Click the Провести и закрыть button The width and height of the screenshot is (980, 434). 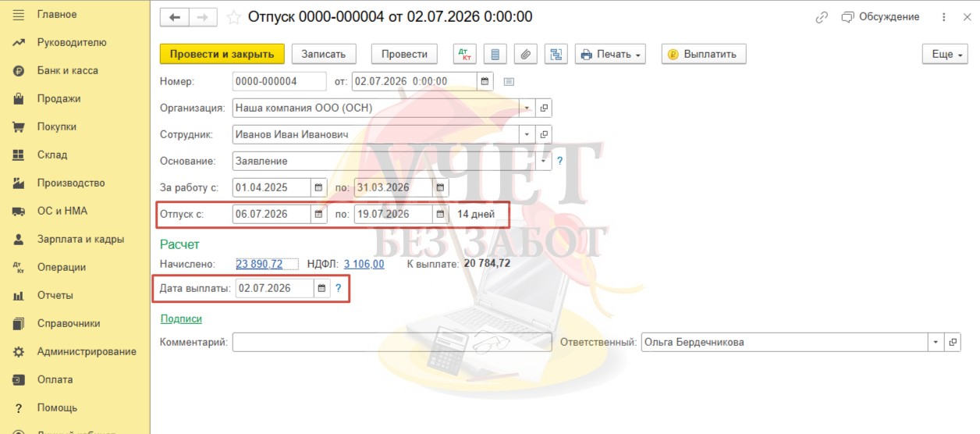222,54
